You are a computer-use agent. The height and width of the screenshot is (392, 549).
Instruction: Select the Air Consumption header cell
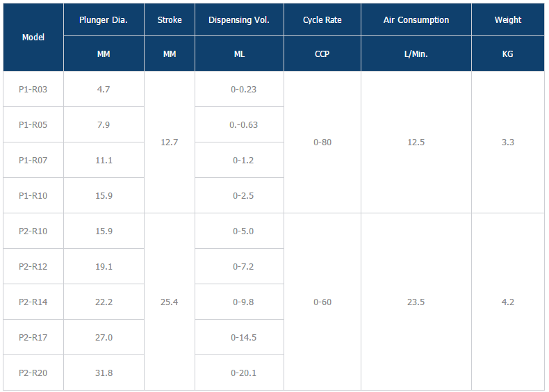coord(416,20)
